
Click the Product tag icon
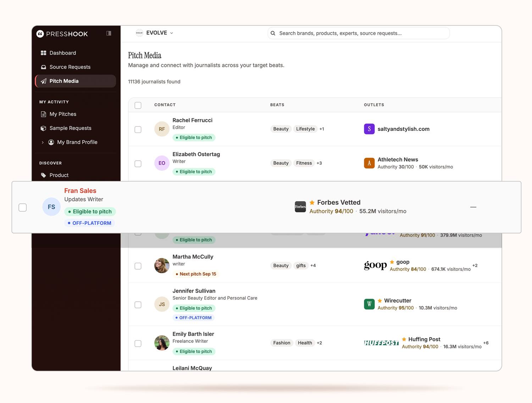(x=44, y=175)
